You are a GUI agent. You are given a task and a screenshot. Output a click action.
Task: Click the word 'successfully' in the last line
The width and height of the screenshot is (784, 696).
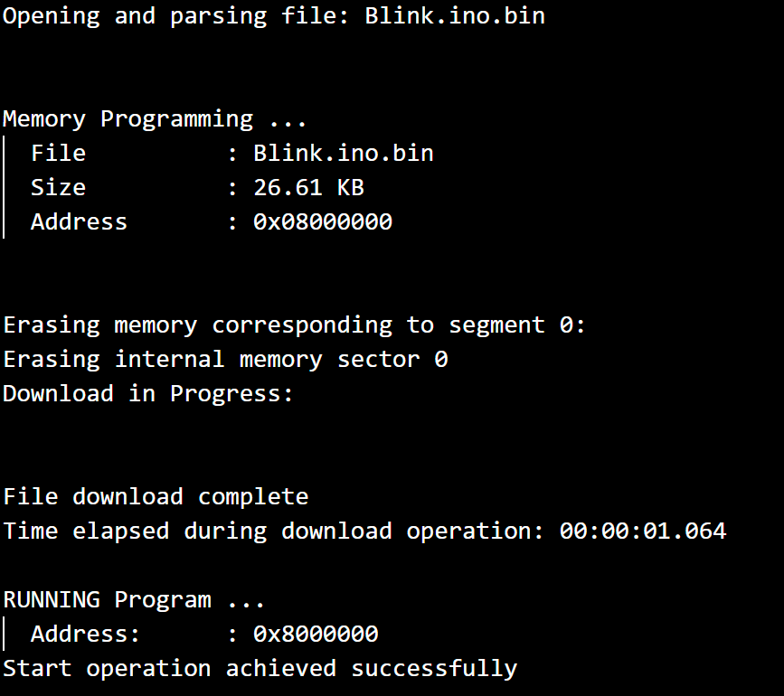tap(434, 669)
